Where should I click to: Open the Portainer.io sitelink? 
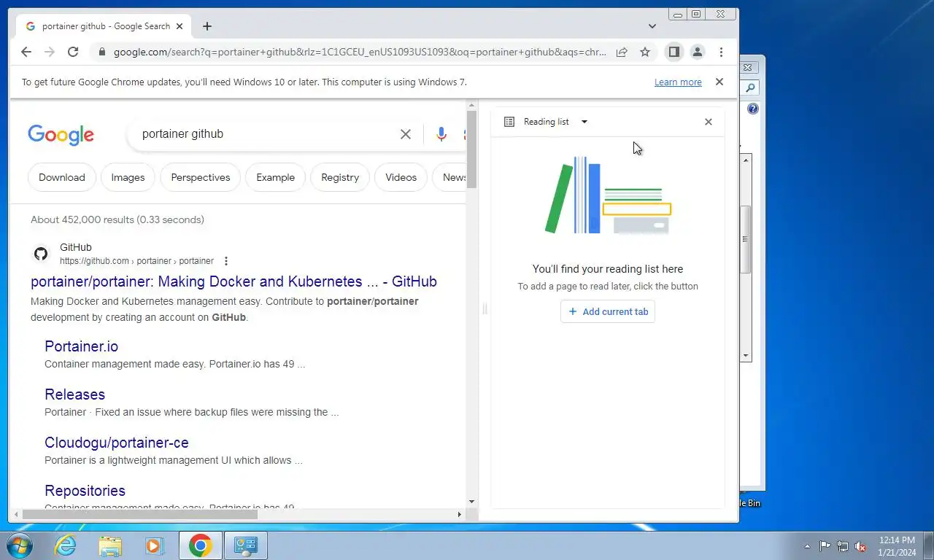[81, 346]
